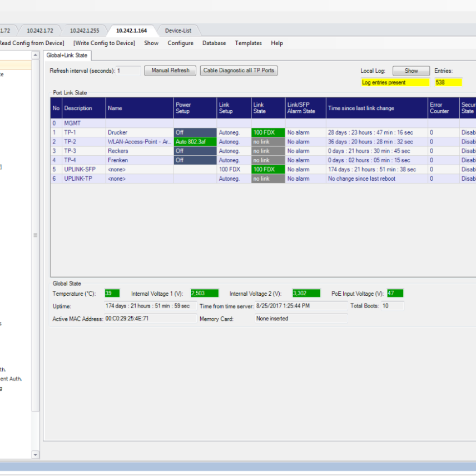Select the TP-1 description cell
Image resolution: width=476 pixels, height=476 pixels.
click(x=84, y=133)
